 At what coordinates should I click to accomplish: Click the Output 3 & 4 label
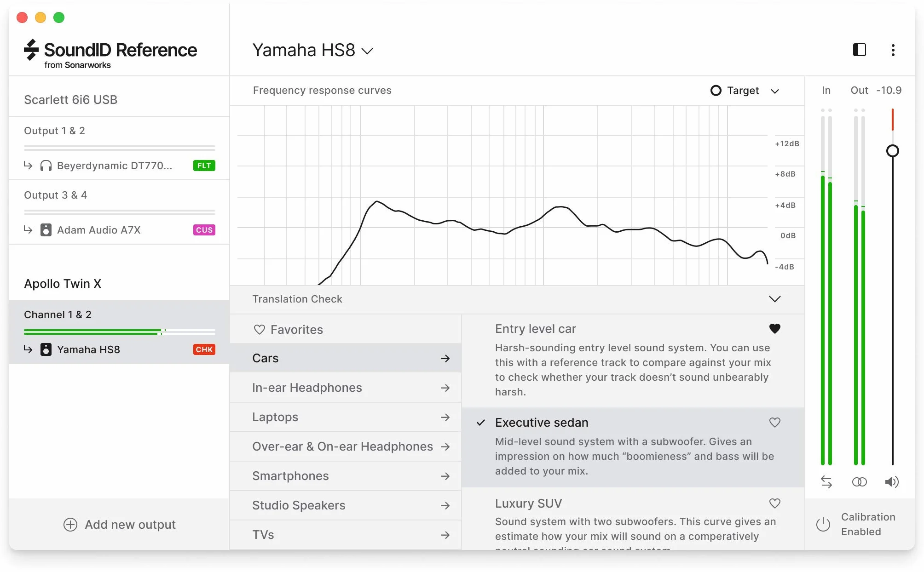55,195
